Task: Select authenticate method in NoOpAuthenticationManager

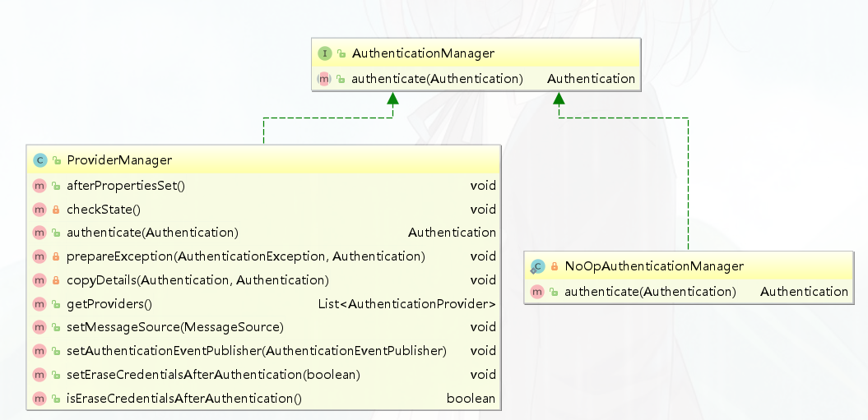Action: coord(650,292)
